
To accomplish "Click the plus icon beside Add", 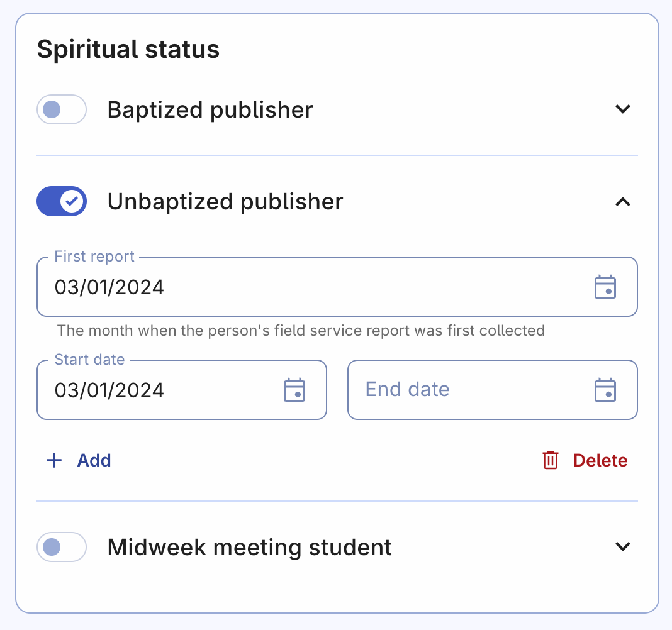I will [55, 460].
